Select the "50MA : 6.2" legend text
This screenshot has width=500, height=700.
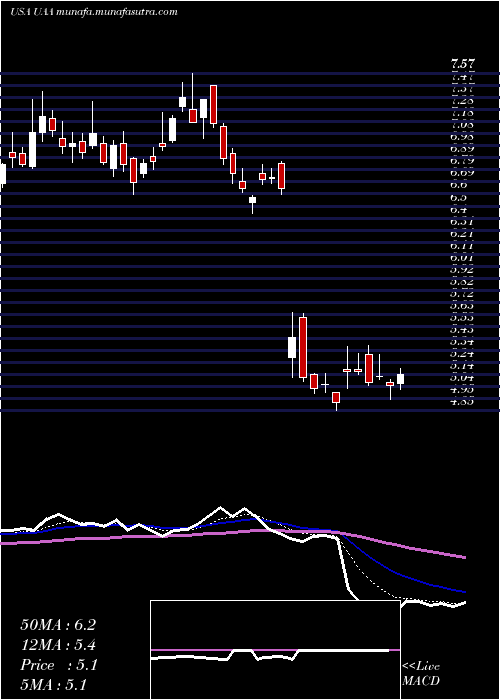(58, 625)
